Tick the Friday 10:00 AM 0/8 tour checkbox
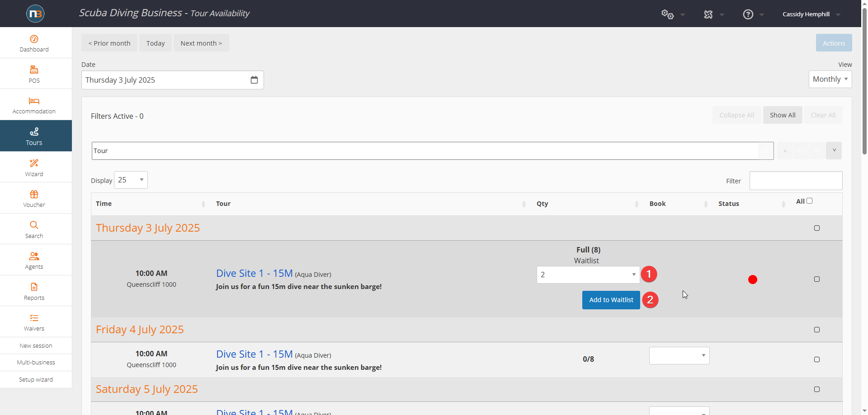 click(x=817, y=359)
